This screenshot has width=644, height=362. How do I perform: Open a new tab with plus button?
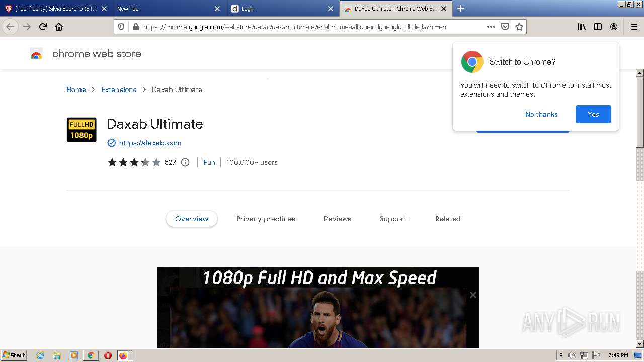point(460,8)
